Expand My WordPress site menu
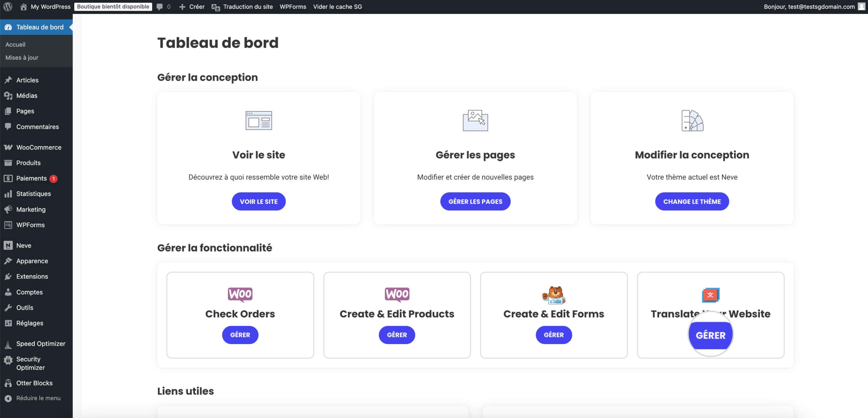The image size is (868, 418). coord(45,7)
